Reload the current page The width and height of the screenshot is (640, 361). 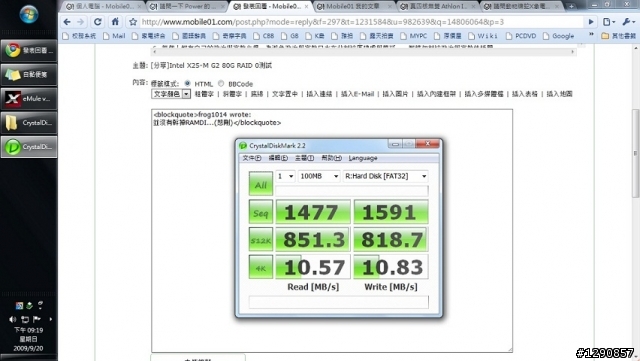click(x=98, y=22)
